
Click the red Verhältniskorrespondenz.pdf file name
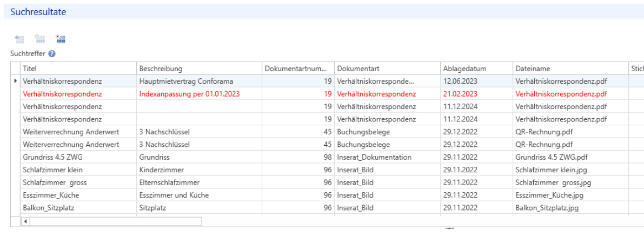coord(561,94)
